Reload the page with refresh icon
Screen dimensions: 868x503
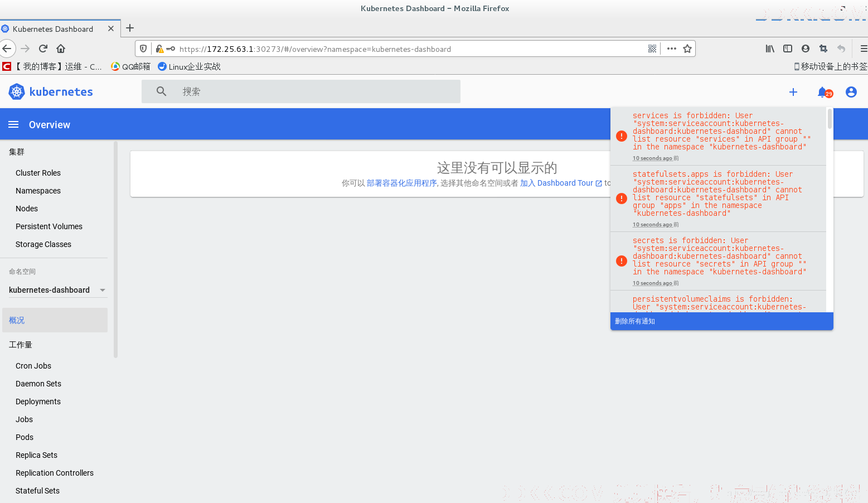43,49
